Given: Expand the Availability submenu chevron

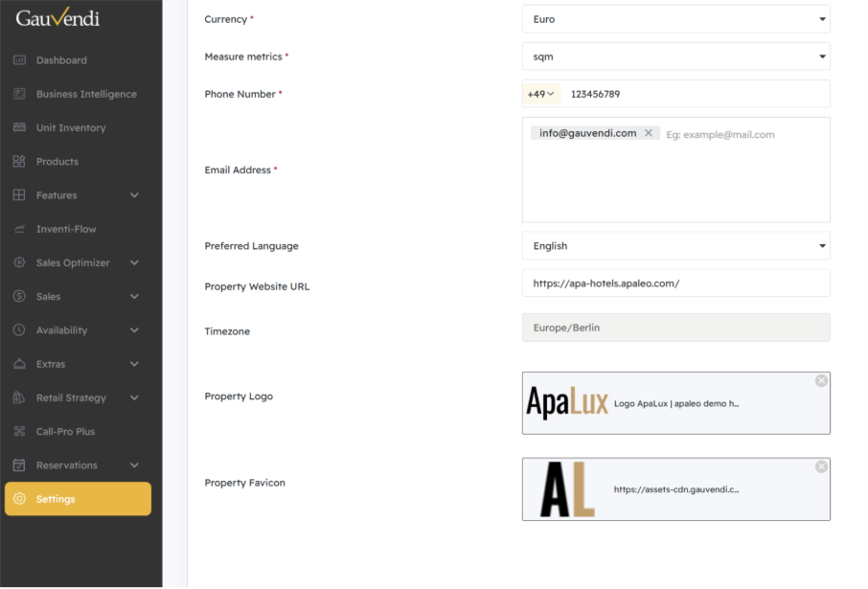Looking at the screenshot, I should (x=134, y=329).
